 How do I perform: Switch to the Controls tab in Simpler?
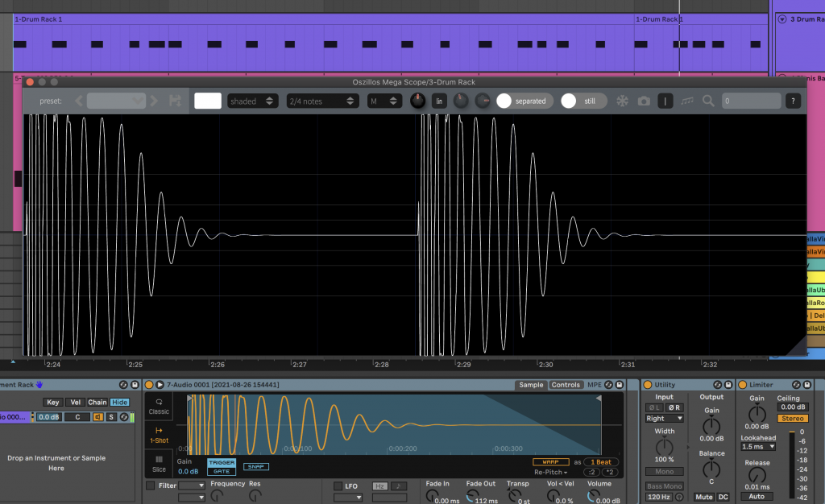566,385
